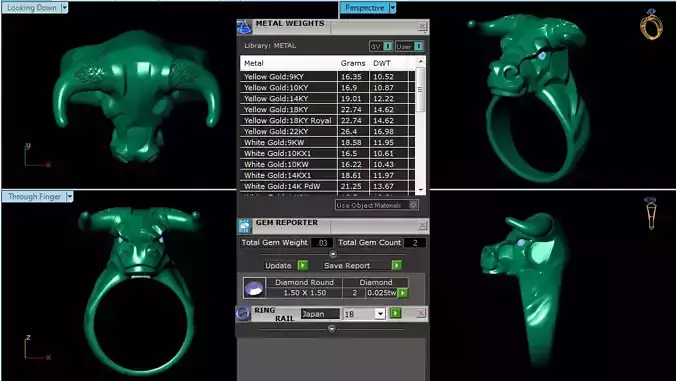This screenshot has width=676, height=381.
Task: Select the White Gold:10KX1 row
Action: [328, 153]
